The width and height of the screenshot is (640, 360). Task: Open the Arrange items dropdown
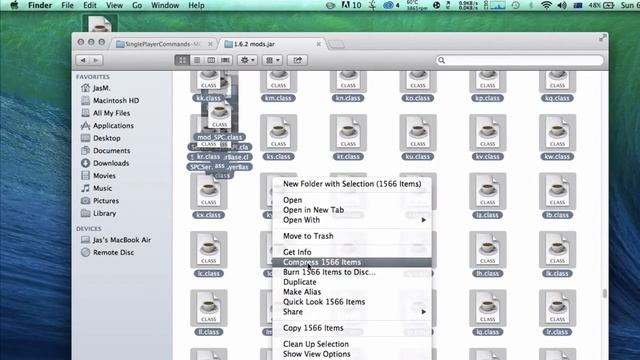[272, 60]
